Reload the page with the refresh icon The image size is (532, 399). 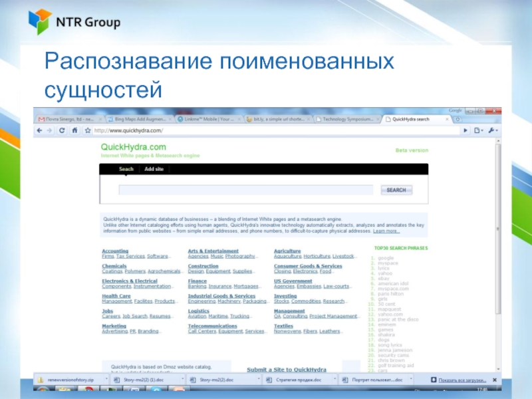63,131
